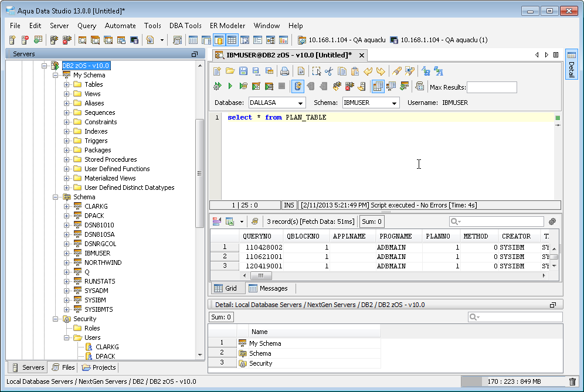The height and width of the screenshot is (392, 584).
Task: Select the Roles node under Security
Action: tap(92, 328)
